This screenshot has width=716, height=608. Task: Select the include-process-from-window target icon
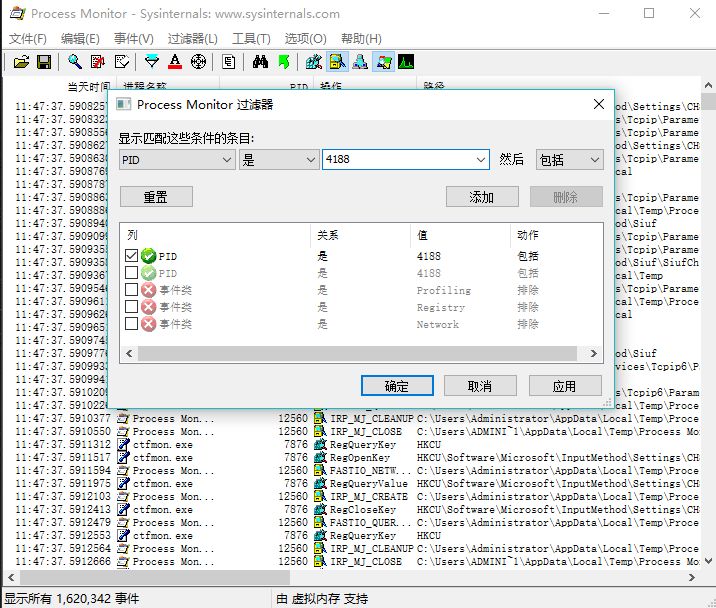point(198,62)
